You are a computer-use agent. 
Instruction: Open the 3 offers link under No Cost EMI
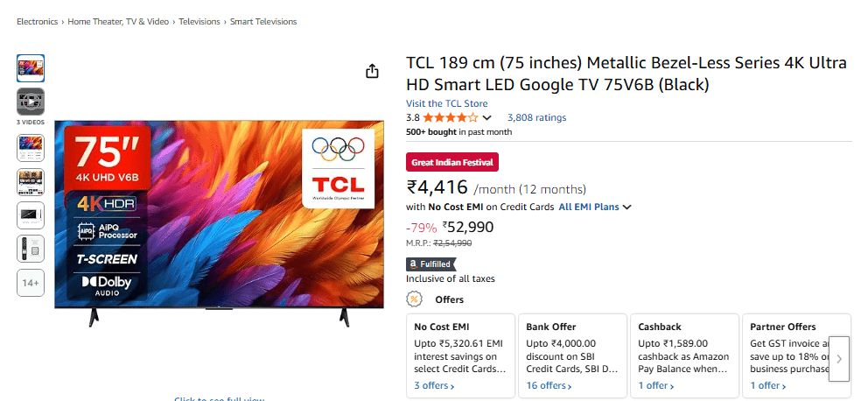pos(434,385)
